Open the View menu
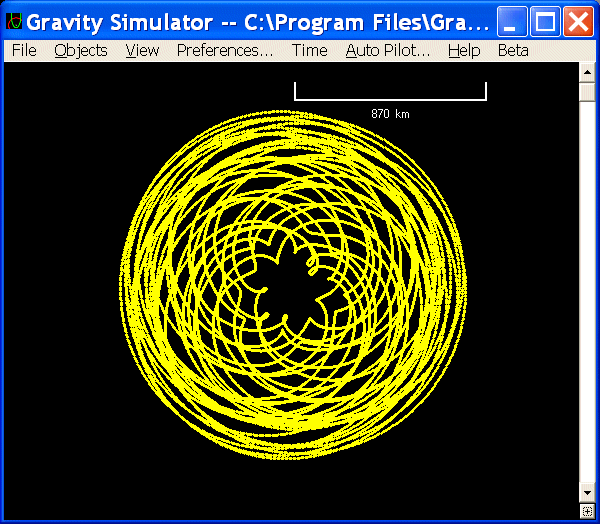600x524 pixels. [142, 51]
